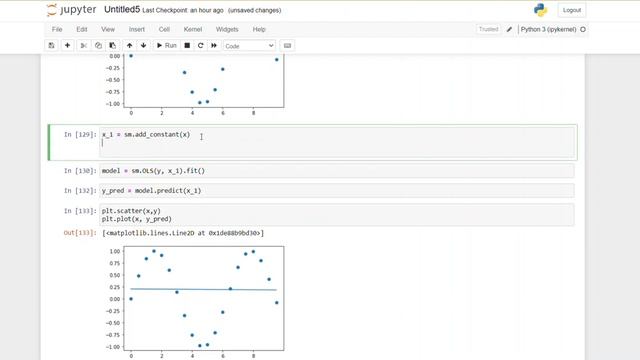Image resolution: width=640 pixels, height=360 pixels.
Task: Click the y_pred = model.predict(x_1) cell
Action: pos(337,191)
